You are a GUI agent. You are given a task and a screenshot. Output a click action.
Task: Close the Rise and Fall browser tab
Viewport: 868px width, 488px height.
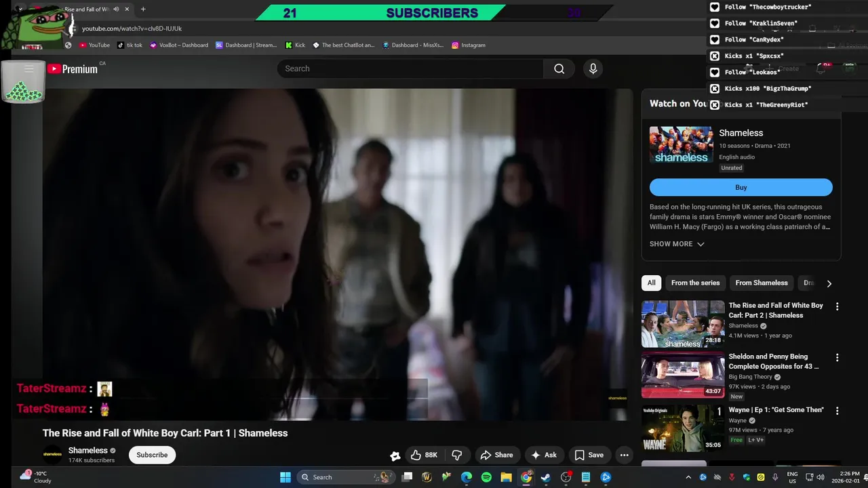[127, 9]
